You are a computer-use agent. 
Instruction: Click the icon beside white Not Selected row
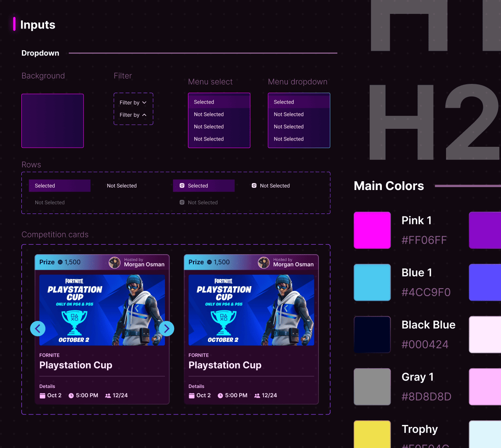coord(254,185)
